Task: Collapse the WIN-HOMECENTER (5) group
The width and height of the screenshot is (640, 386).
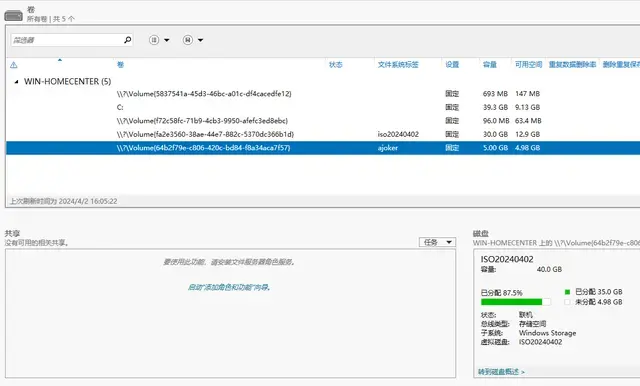Action: 16,82
